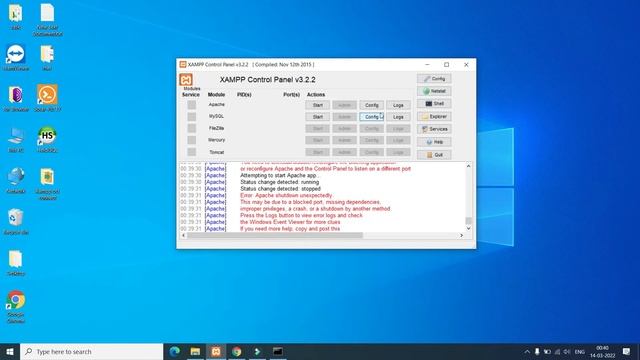Open TeamViewer desktop shortcut
Screen dimensions: 640x360
(16, 57)
